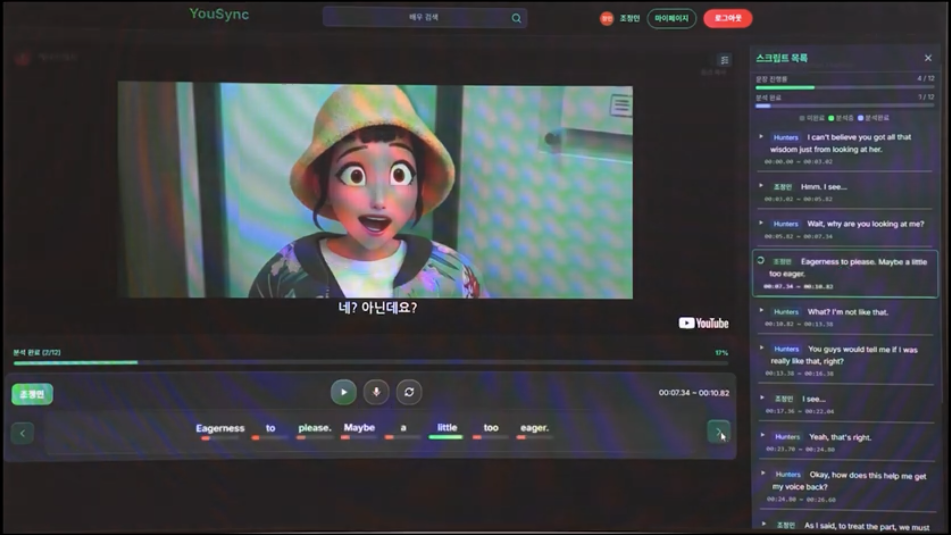Click the analysis progress bar at 17%
Image resolution: width=951 pixels, height=535 pixels.
(x=370, y=363)
